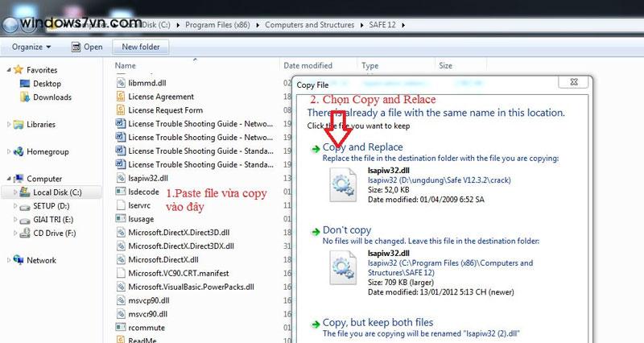Click the destination lsapiw32.dll thumbnail in dialog
This screenshot has width=644, height=343.
tap(343, 268)
